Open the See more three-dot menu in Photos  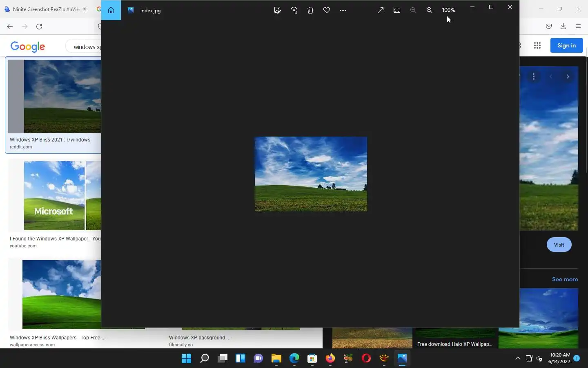pos(343,10)
